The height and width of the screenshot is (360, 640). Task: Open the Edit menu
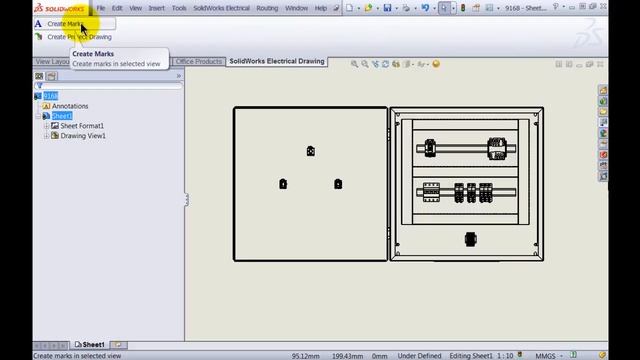(117, 8)
